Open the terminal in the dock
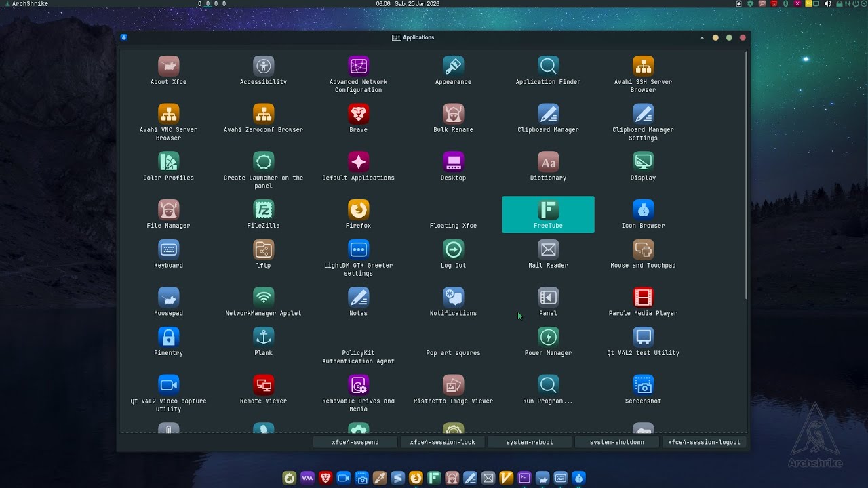868x488 pixels. click(x=524, y=478)
